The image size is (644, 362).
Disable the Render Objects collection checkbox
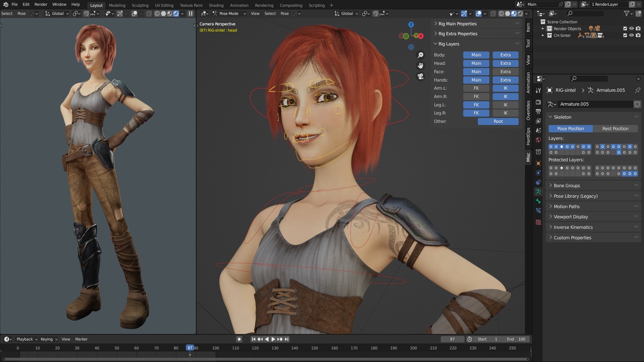(625, 28)
